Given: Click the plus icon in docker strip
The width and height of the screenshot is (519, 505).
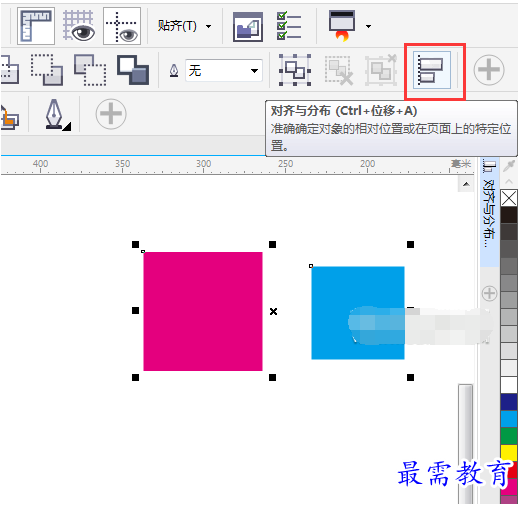Looking at the screenshot, I should click(489, 294).
